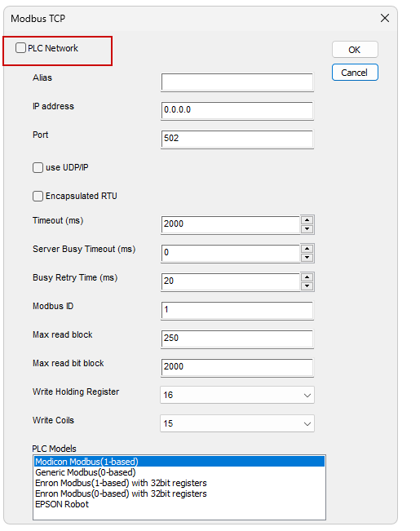Viewport: 420px width, 531px height.
Task: Decrease Server Busy Timeout with down arrow
Action: click(307, 258)
